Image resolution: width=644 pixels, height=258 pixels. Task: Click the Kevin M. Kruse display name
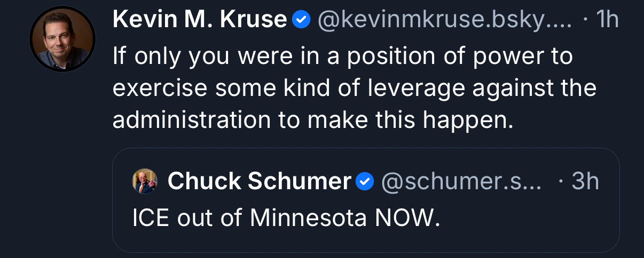point(200,20)
